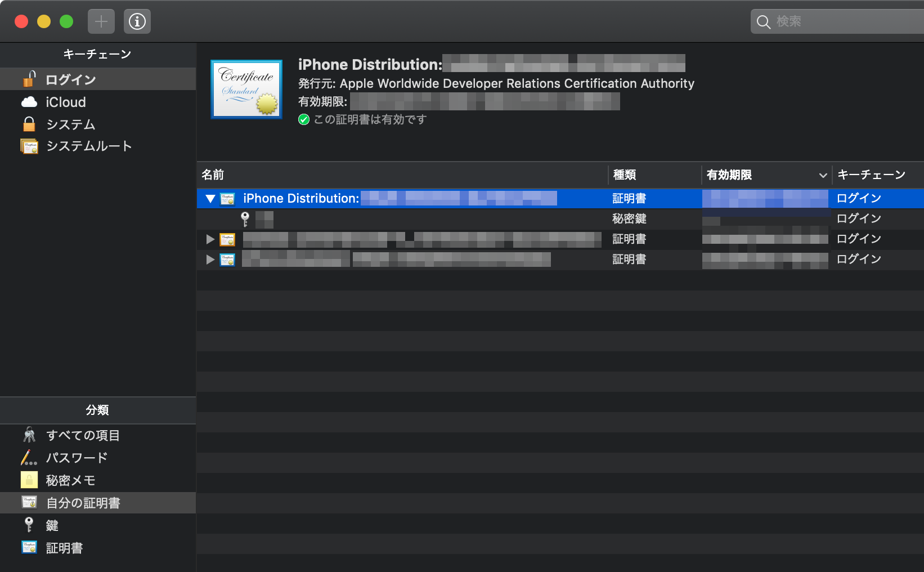This screenshot has height=572, width=924.
Task: Click the large Certificate Standard thumbnail
Action: pyautogui.click(x=246, y=90)
